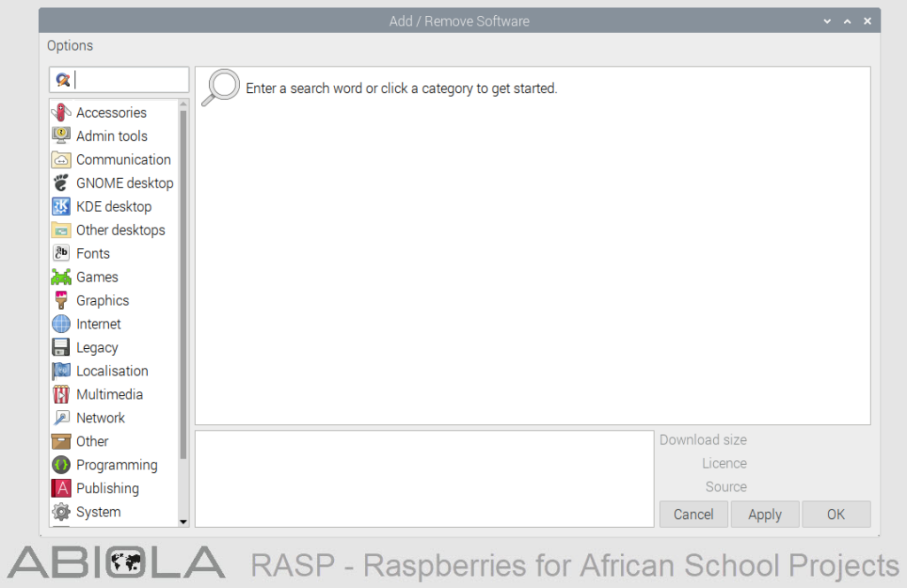Click the System gear icon

61,512
